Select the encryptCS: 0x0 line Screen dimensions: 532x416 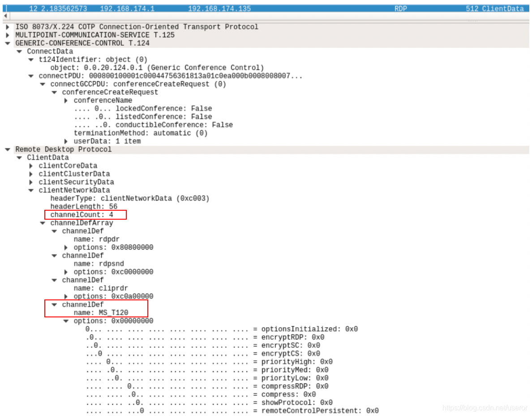click(203, 354)
